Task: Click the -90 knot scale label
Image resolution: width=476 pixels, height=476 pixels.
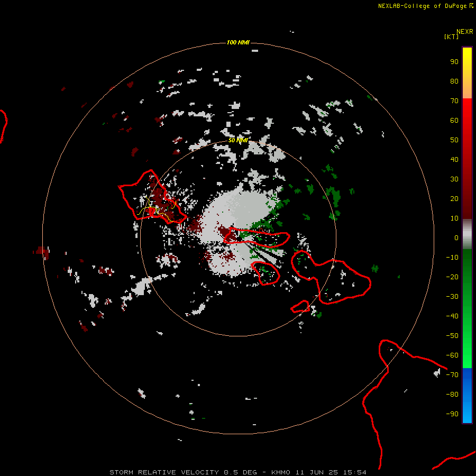Action: coord(452,414)
